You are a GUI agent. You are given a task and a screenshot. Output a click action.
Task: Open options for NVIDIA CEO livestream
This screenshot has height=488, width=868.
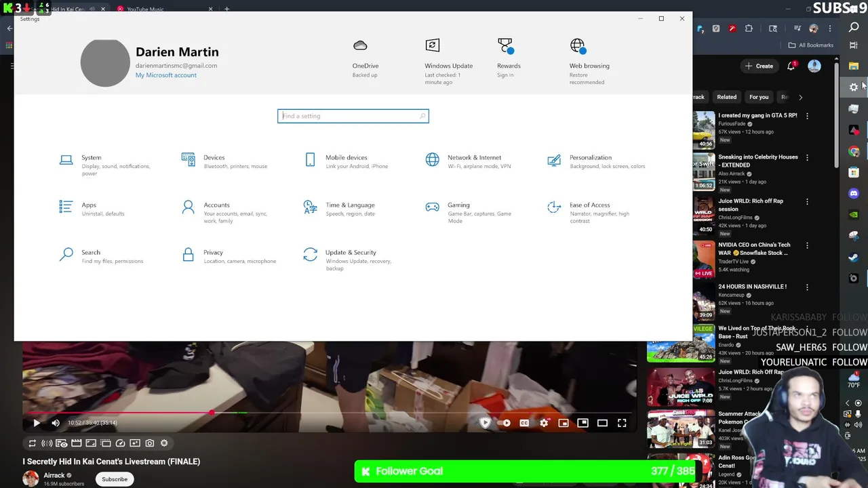(807, 246)
